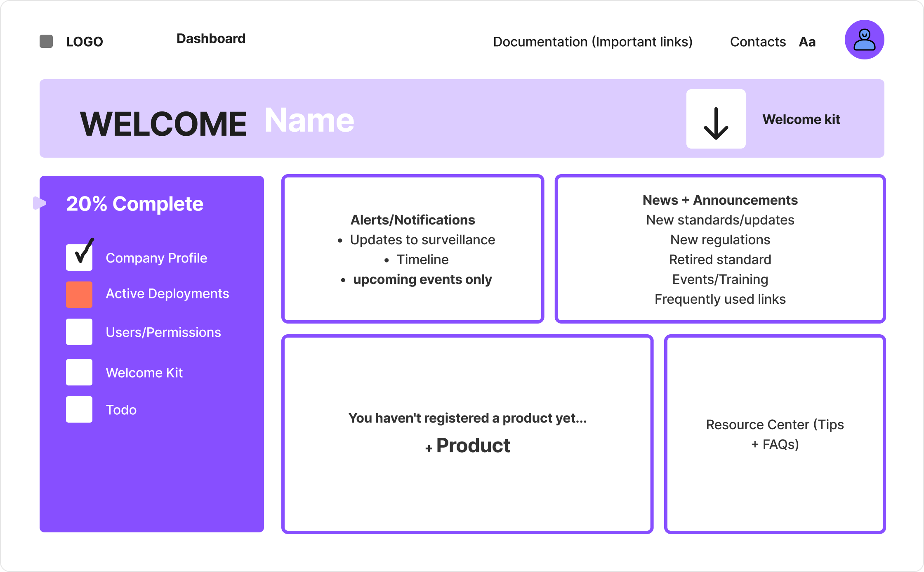Click the Welcome kit label link

tap(801, 119)
